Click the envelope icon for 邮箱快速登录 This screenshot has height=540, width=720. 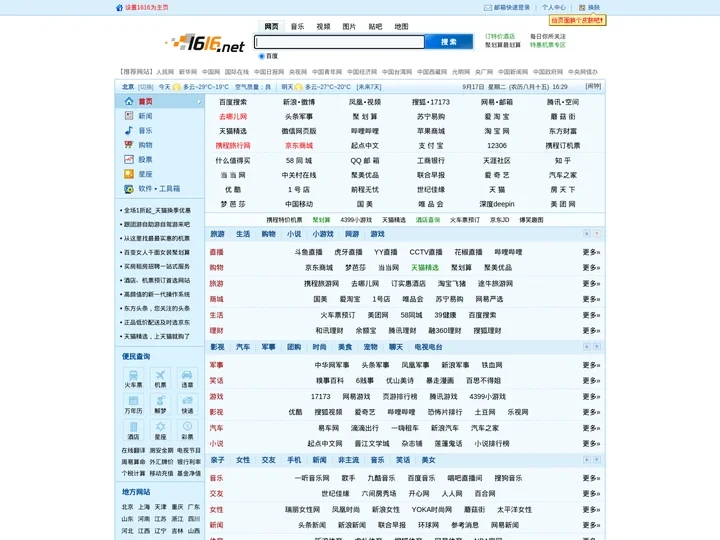pyautogui.click(x=488, y=7)
